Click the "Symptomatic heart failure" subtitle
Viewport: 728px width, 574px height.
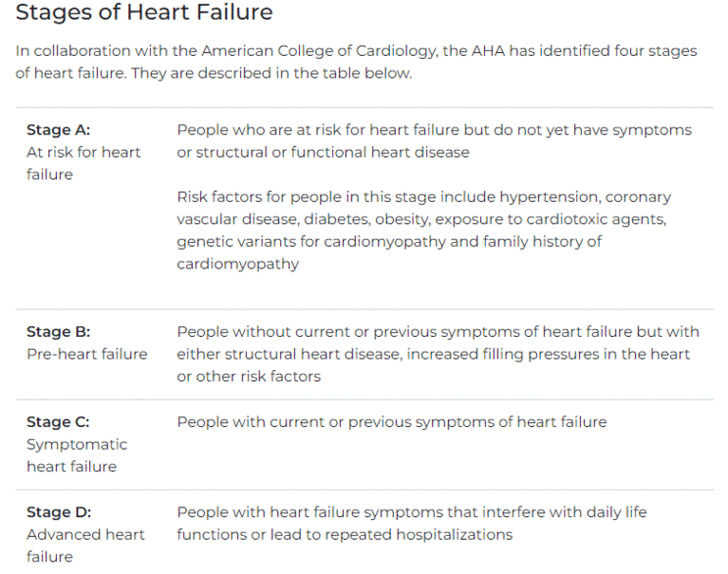76,455
